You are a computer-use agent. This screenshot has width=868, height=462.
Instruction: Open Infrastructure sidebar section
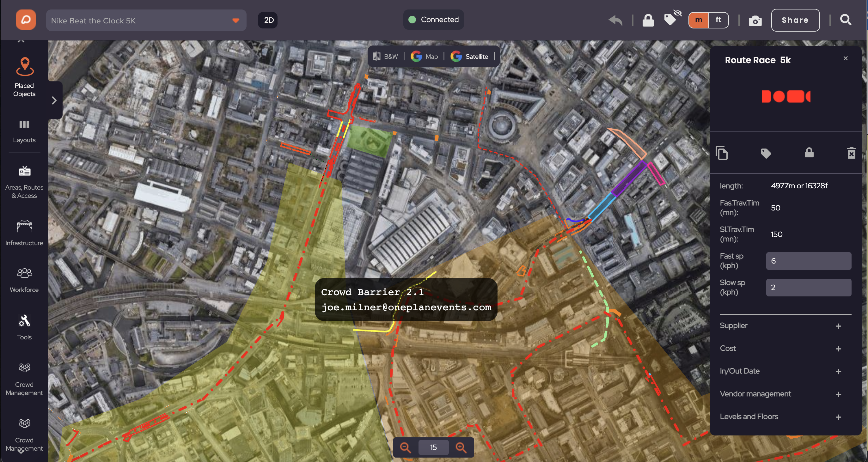[24, 233]
